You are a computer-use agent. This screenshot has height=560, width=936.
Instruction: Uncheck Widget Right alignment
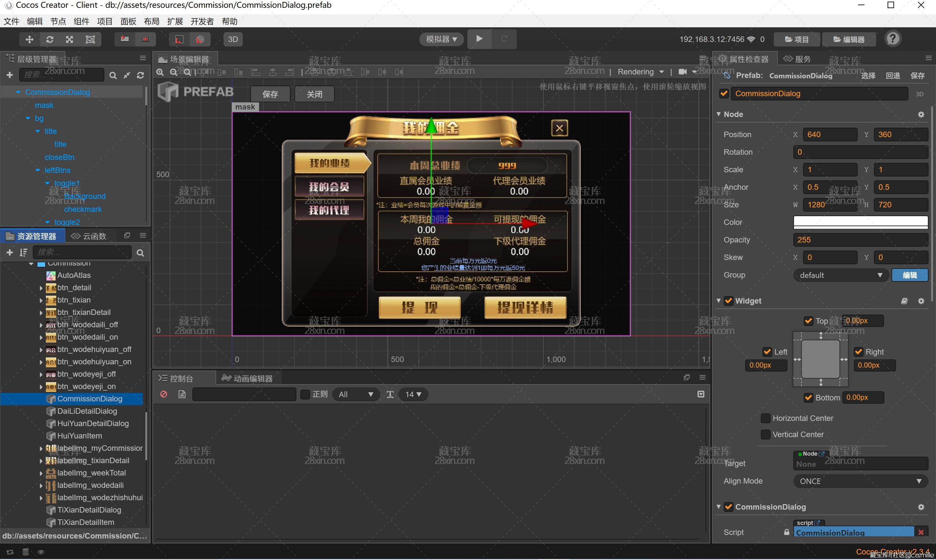858,352
